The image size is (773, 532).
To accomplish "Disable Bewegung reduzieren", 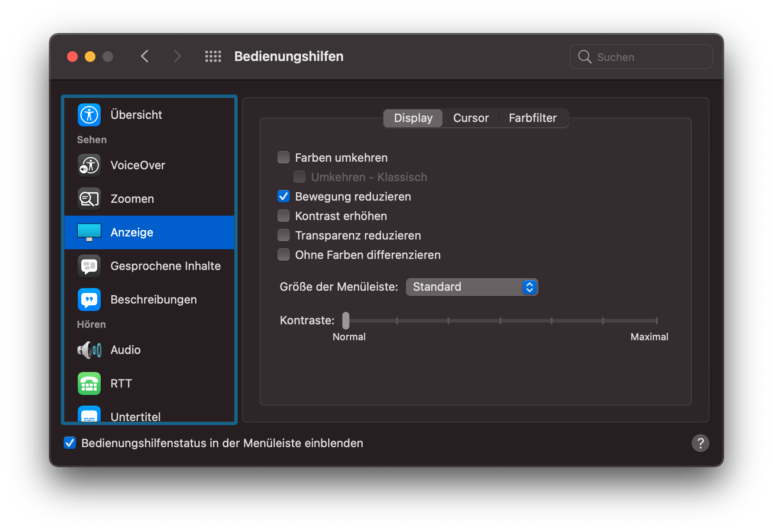I will click(284, 196).
